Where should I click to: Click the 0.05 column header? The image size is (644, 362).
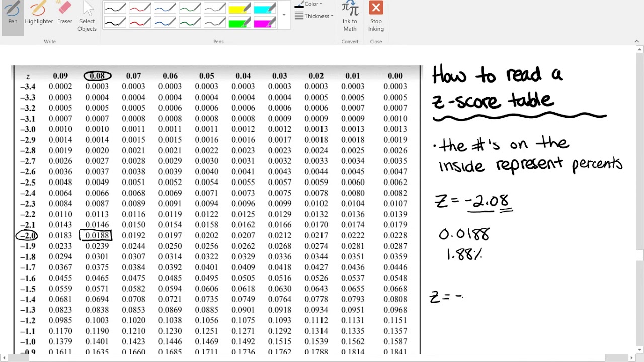206,76
